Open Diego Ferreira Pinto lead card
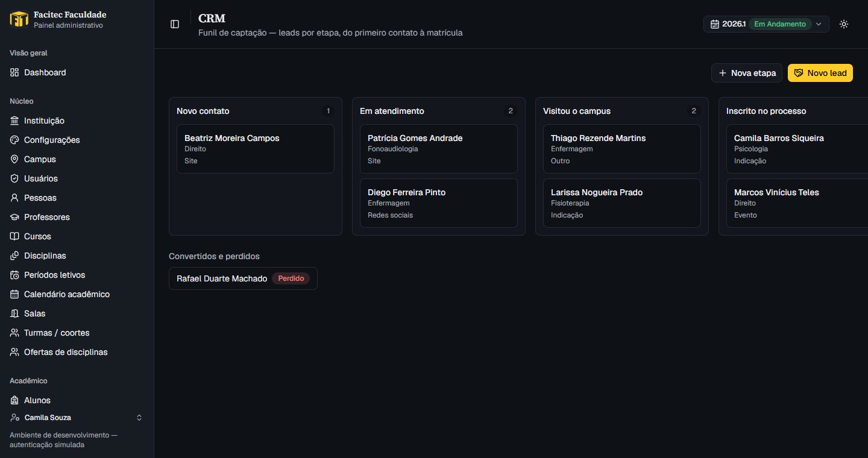This screenshot has height=458, width=868. coord(439,203)
